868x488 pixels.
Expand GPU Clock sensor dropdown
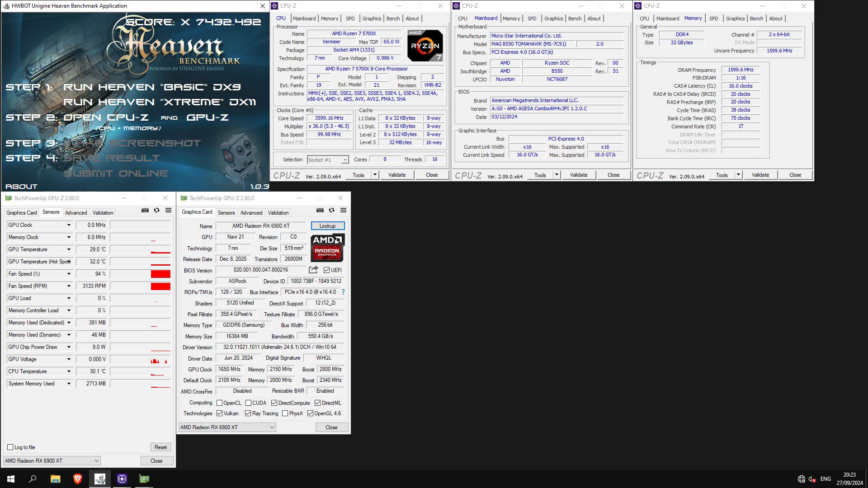[x=69, y=225]
